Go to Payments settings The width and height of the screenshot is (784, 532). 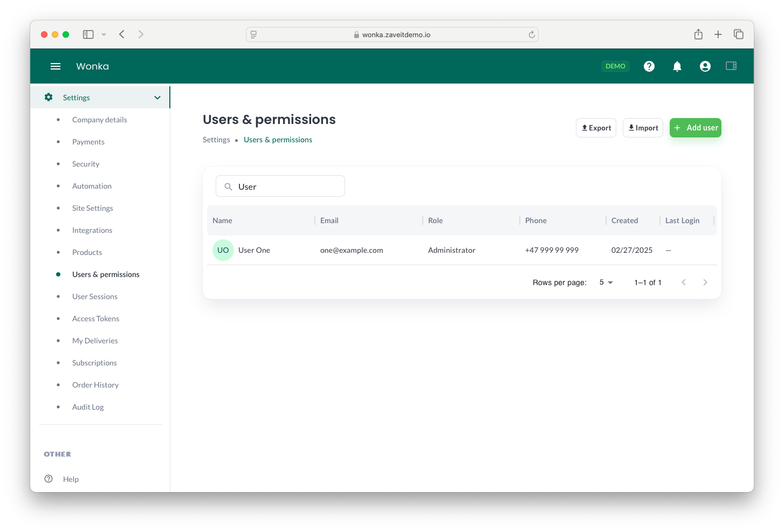click(88, 142)
